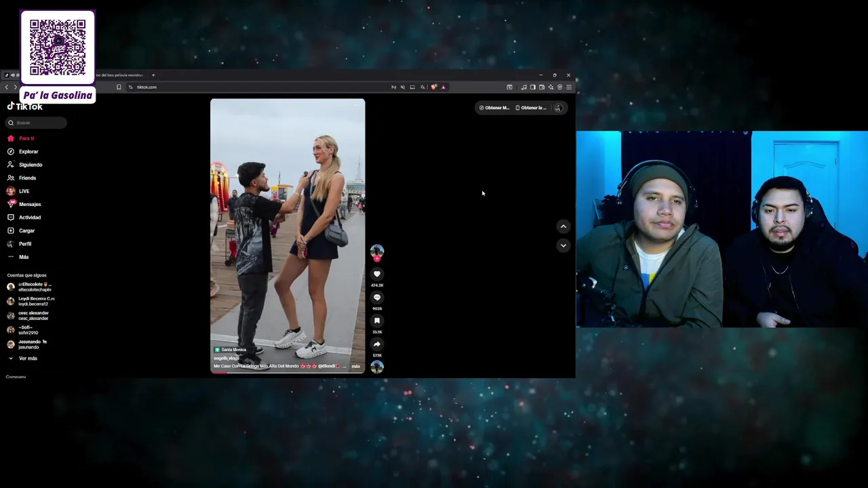This screenshot has height=488, width=868.
Task: Open profile avatar at top right
Action: click(558, 108)
